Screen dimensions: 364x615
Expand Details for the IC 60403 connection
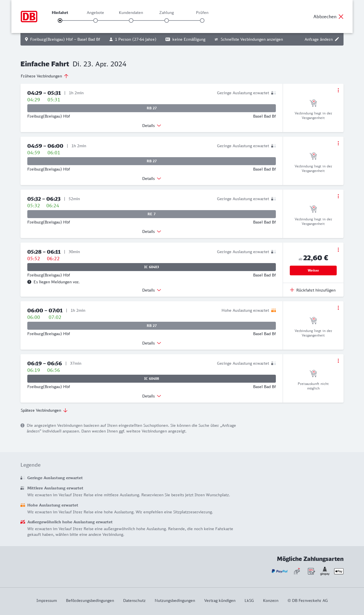pos(152,290)
